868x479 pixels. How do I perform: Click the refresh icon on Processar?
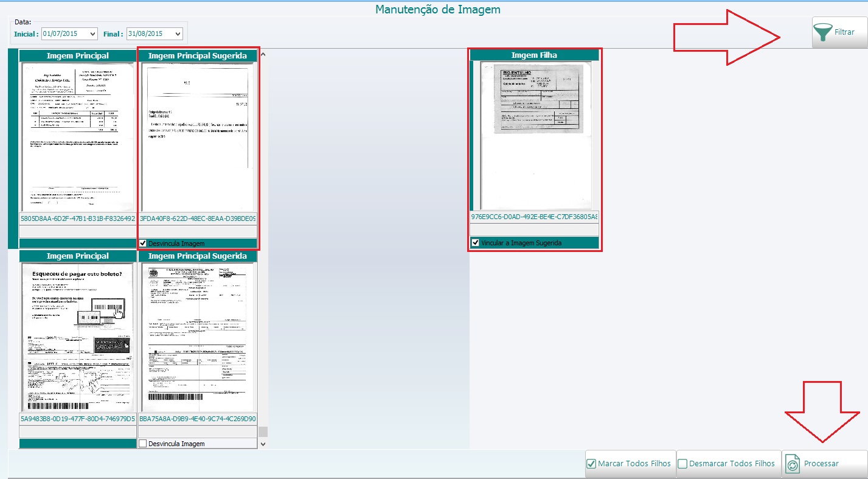coord(793,464)
